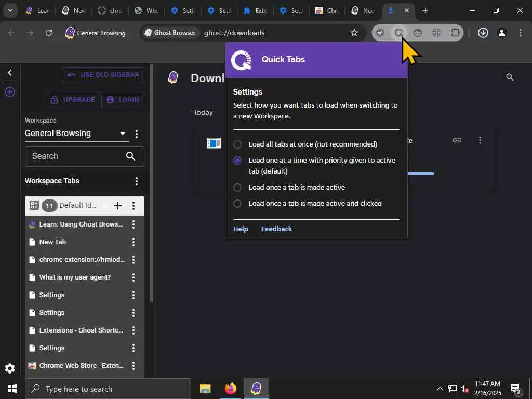532x399 pixels.
Task: Search downloads with the magnifier icon
Action: tap(510, 77)
